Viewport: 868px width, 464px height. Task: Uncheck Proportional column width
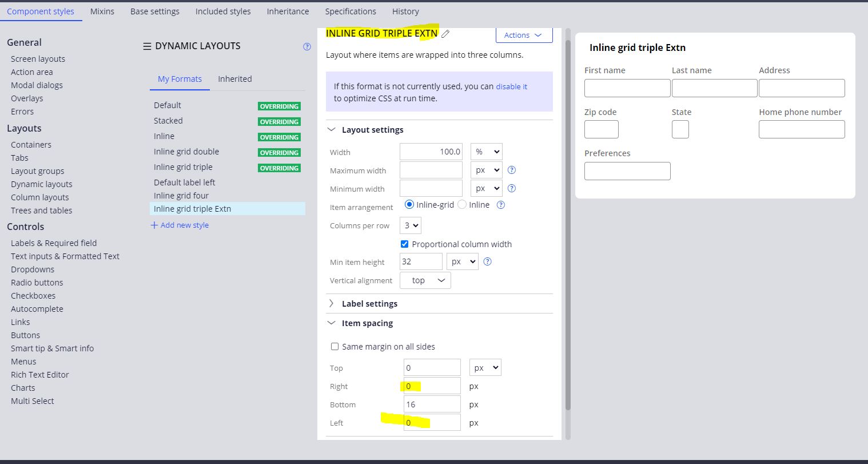pyautogui.click(x=404, y=243)
